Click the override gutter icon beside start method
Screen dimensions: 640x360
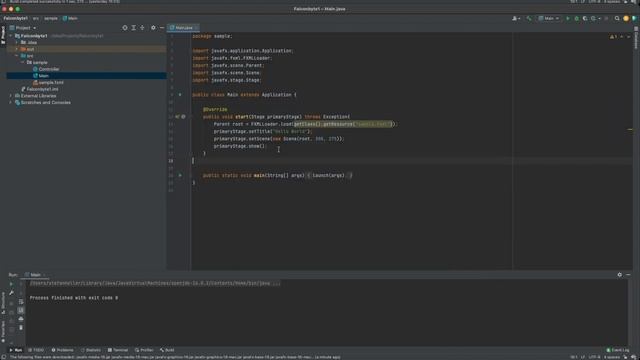178,117
